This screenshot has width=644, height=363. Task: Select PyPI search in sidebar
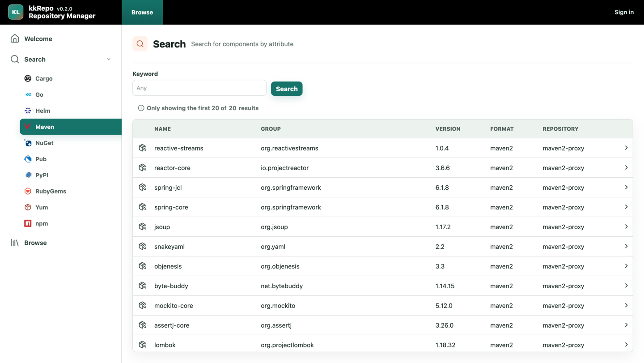click(71, 175)
